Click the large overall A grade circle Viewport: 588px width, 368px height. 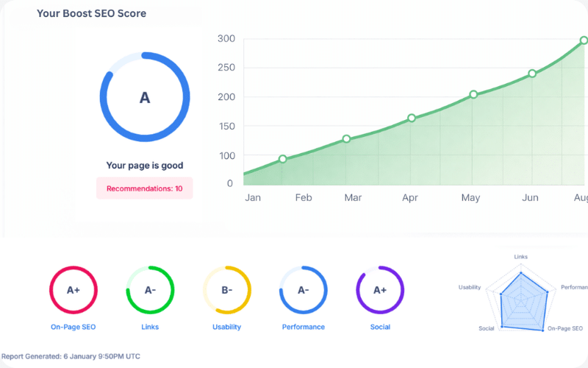[145, 98]
